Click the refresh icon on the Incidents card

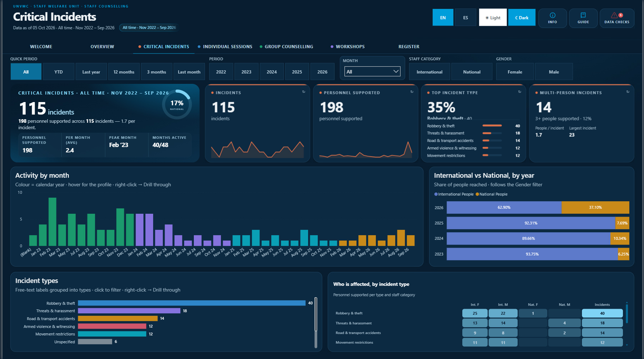click(304, 92)
